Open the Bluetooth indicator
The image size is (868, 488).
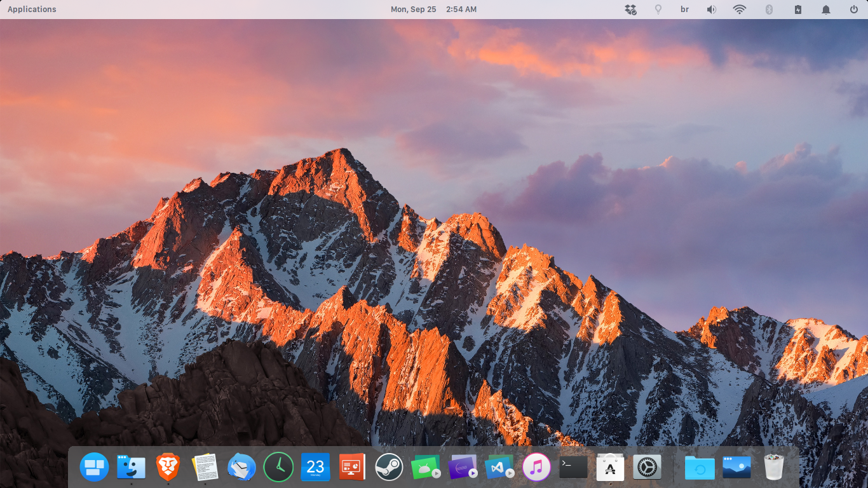(x=769, y=9)
